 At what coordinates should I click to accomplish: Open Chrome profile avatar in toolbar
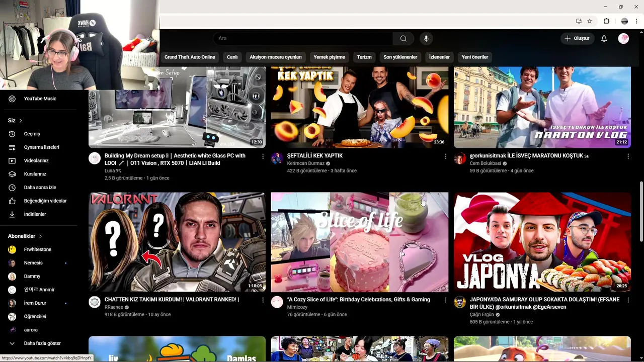point(624,21)
